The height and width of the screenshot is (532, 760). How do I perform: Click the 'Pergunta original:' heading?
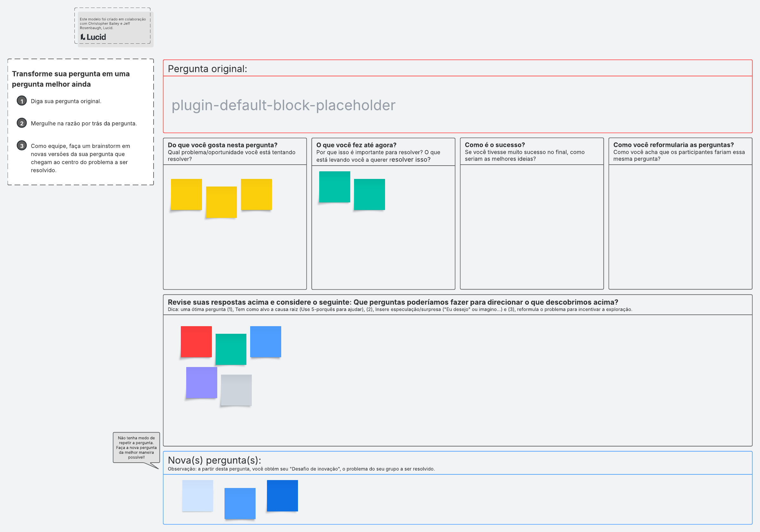(x=207, y=69)
